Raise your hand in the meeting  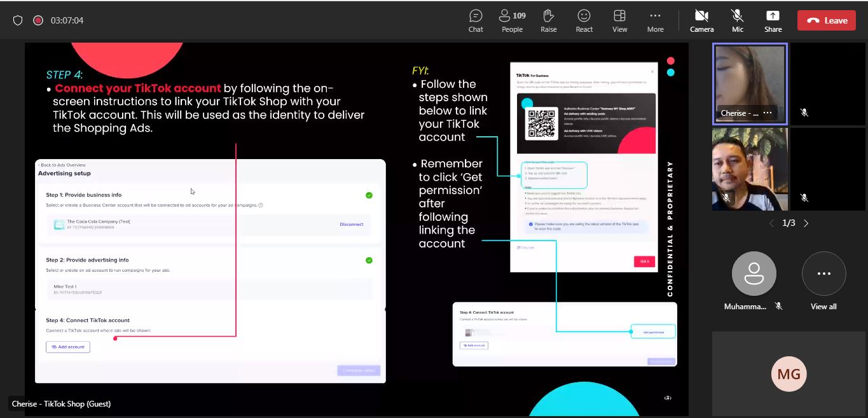[549, 20]
